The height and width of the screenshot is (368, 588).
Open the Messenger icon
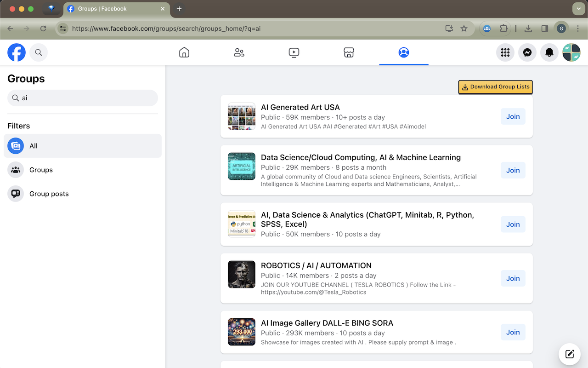pos(527,52)
